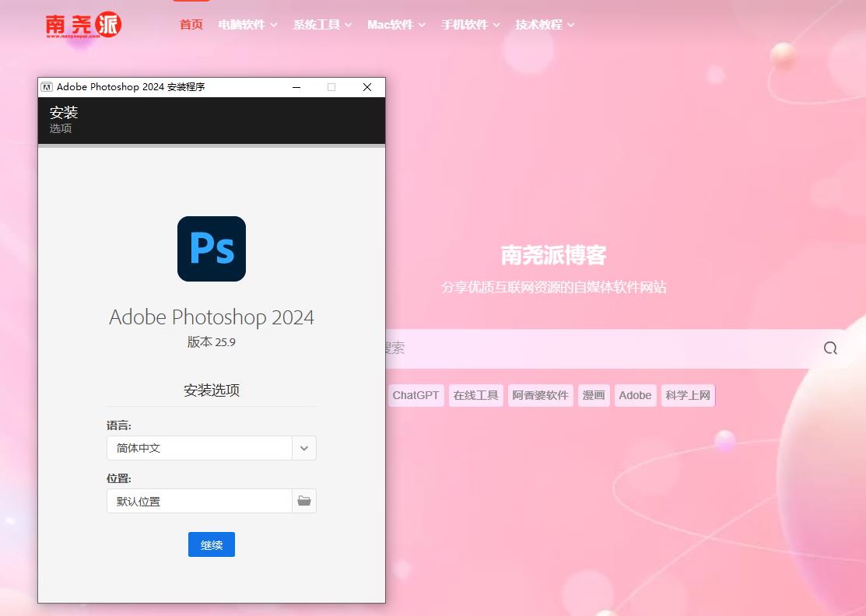Click the 安装选项 section heading
Viewport: 866px width, 616px height.
(x=212, y=390)
